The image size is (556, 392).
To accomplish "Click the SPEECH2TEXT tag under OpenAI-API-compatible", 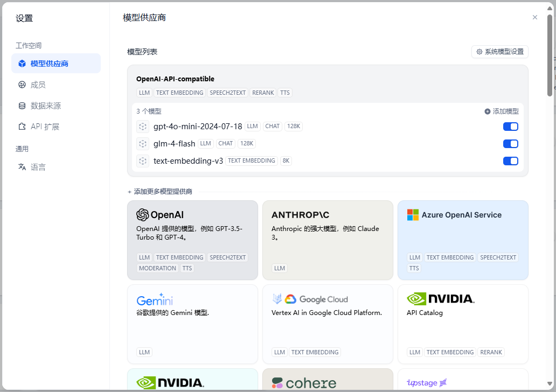I will point(228,93).
